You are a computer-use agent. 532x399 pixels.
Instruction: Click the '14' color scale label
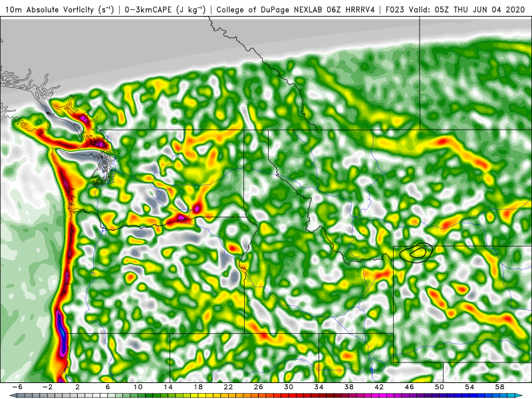(168, 387)
